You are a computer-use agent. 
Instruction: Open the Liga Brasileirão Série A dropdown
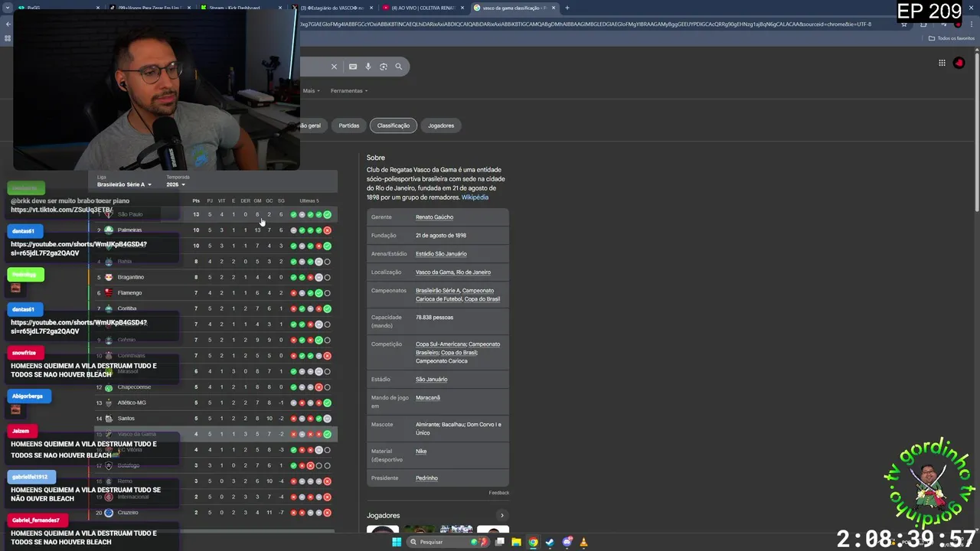[124, 184]
